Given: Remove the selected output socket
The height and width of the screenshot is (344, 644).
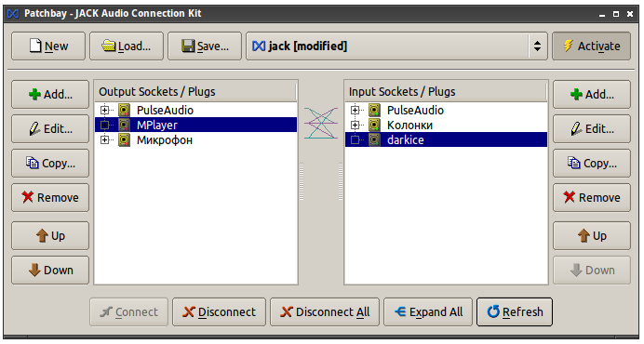Looking at the screenshot, I should coord(50,198).
